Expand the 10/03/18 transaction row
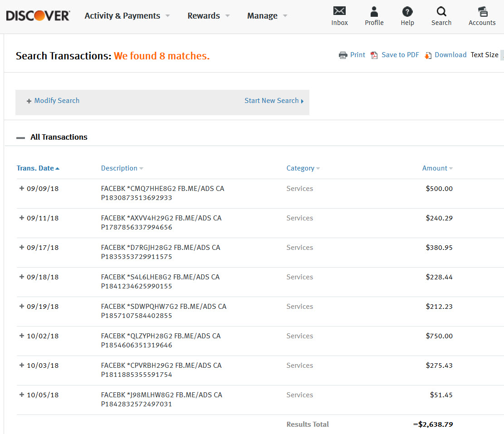Image resolution: width=504 pixels, height=434 pixels. pyautogui.click(x=21, y=365)
